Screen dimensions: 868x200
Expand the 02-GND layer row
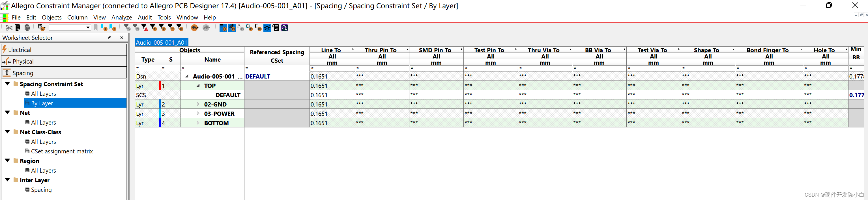pos(198,104)
